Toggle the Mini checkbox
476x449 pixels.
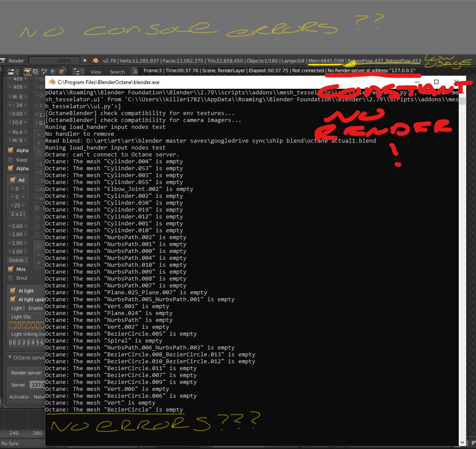pos(11,269)
